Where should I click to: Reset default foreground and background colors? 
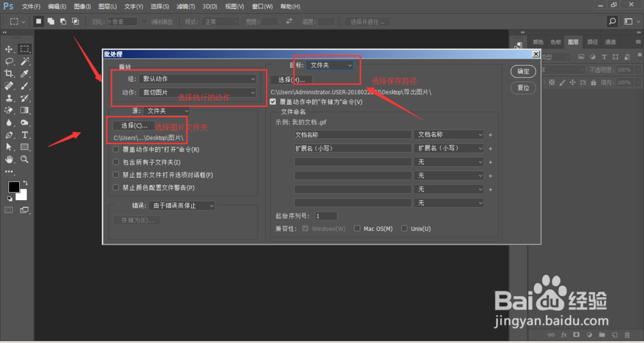pyautogui.click(x=10, y=199)
